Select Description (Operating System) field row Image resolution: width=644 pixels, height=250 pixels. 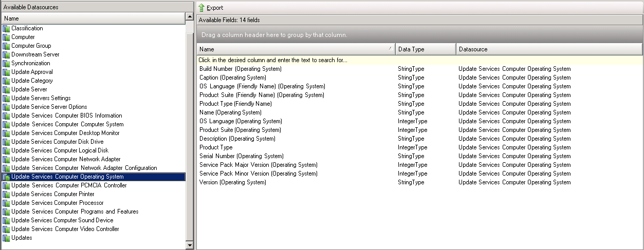419,139
